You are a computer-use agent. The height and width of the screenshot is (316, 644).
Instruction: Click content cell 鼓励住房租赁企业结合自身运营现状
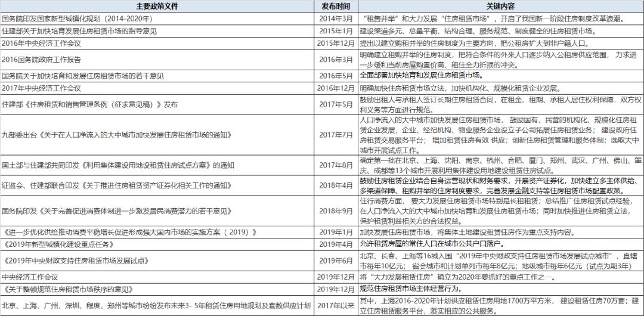point(501,186)
